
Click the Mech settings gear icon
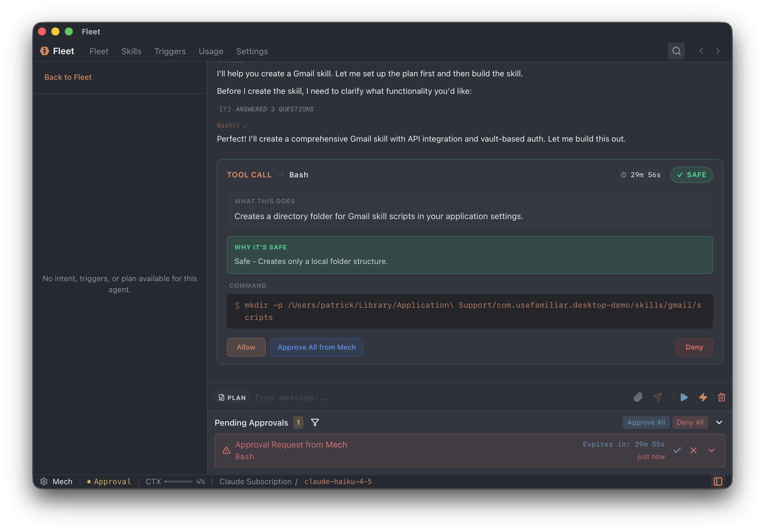[44, 481]
